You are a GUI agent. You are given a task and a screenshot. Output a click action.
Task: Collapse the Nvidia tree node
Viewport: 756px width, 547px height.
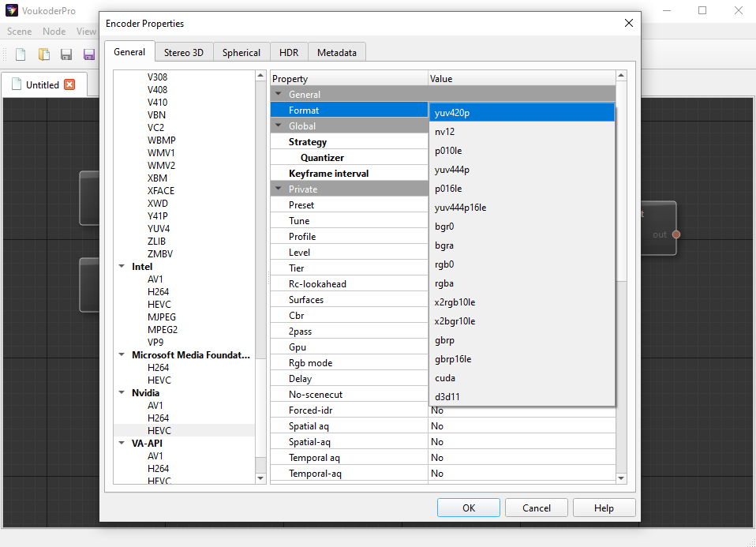tap(122, 393)
